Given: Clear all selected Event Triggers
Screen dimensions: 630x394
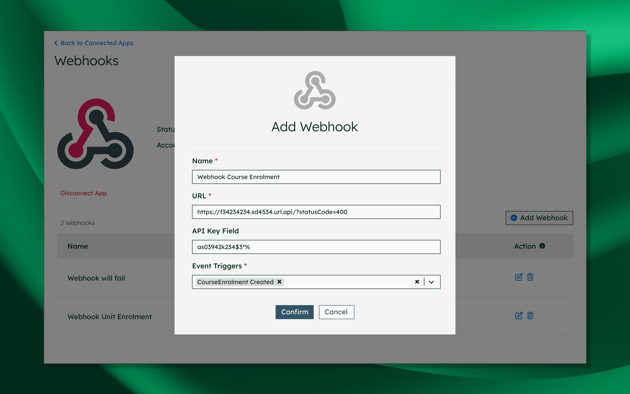Looking at the screenshot, I should [x=417, y=282].
